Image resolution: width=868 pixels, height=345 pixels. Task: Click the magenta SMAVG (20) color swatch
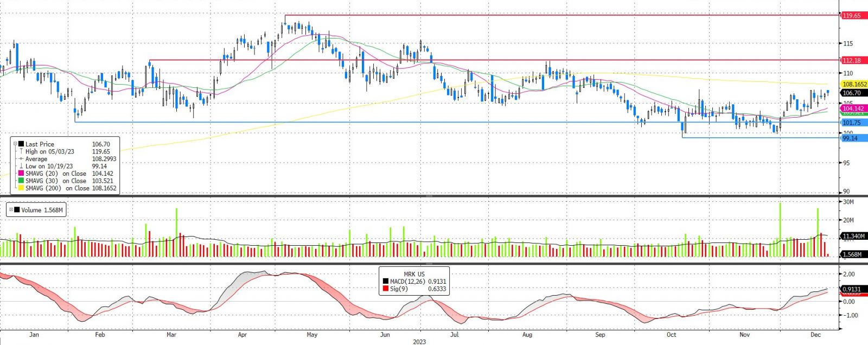[x=21, y=174]
